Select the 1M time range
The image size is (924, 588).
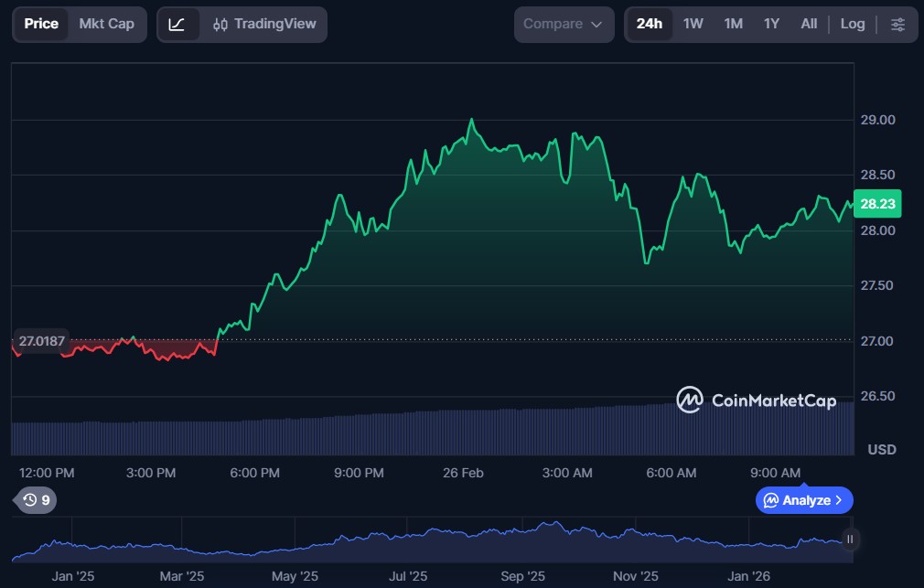733,25
